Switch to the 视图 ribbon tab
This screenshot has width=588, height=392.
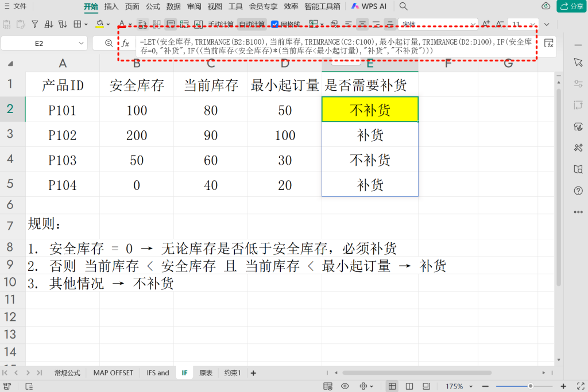coord(215,6)
